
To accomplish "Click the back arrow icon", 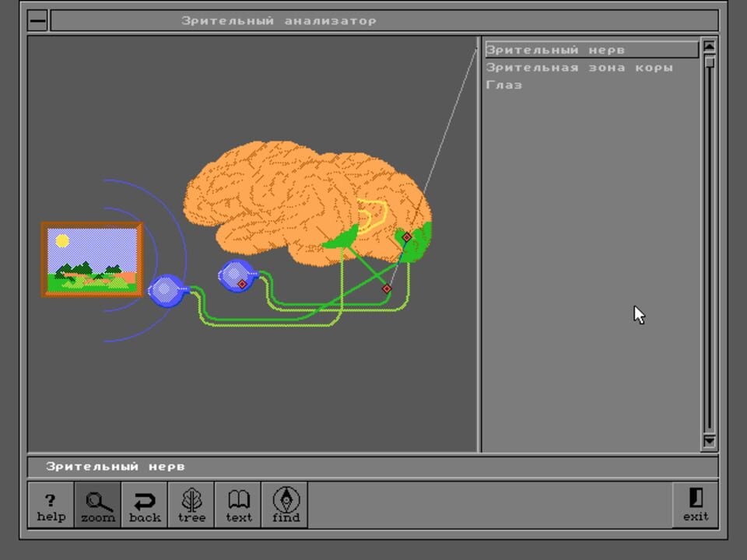I will click(144, 504).
